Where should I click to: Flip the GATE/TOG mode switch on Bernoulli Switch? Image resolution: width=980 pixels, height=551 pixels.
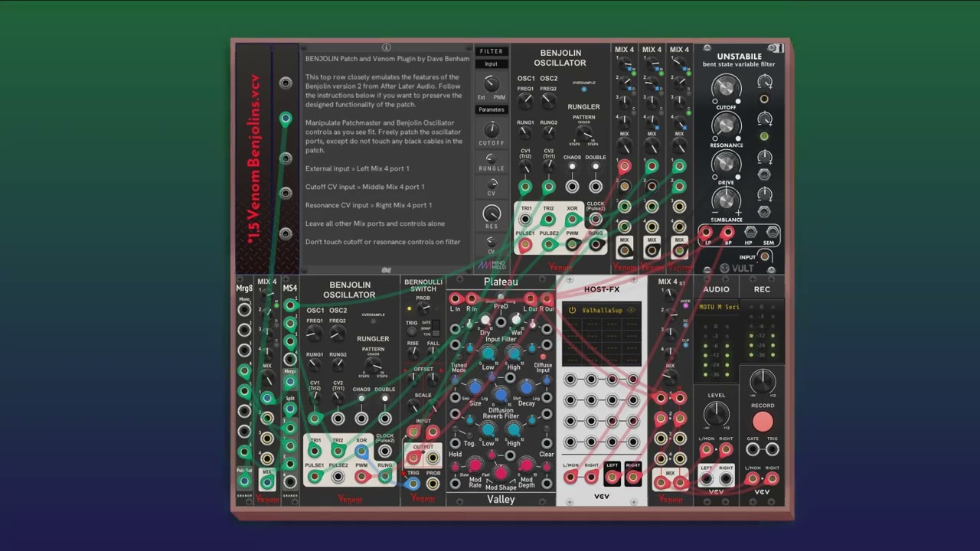[436, 328]
